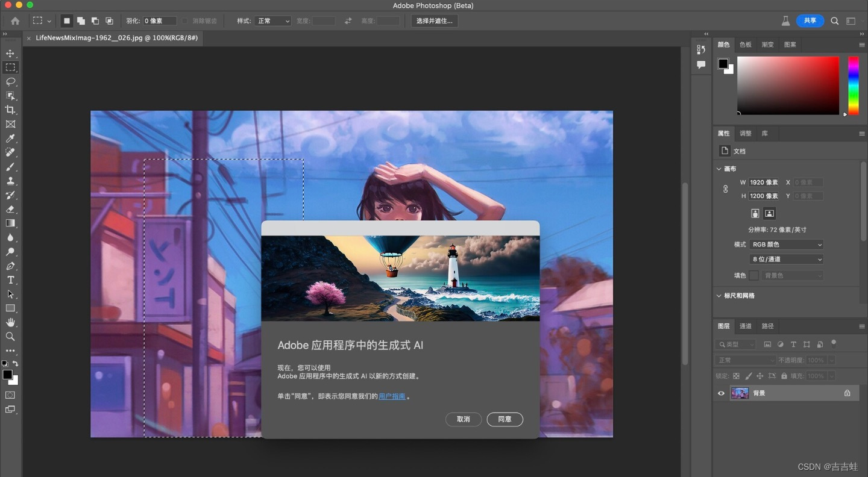Screen dimensions: 868x477
Task: Select the Crop tool
Action: click(x=10, y=110)
